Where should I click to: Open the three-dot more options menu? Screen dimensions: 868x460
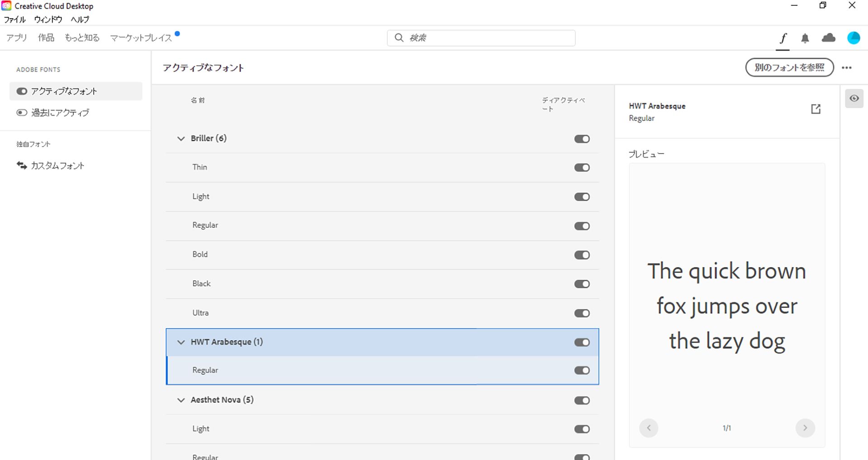pyautogui.click(x=847, y=68)
